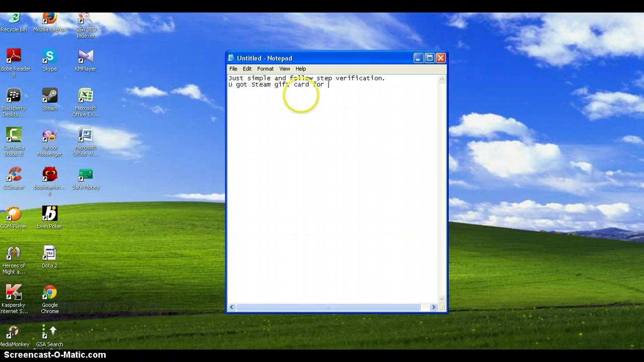Click the word 'Steam' in Notepad text
The width and height of the screenshot is (644, 362).
[x=261, y=84]
